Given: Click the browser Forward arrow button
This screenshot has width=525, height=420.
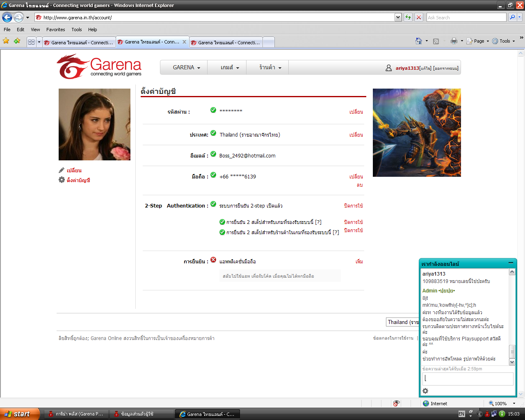Looking at the screenshot, I should point(19,17).
